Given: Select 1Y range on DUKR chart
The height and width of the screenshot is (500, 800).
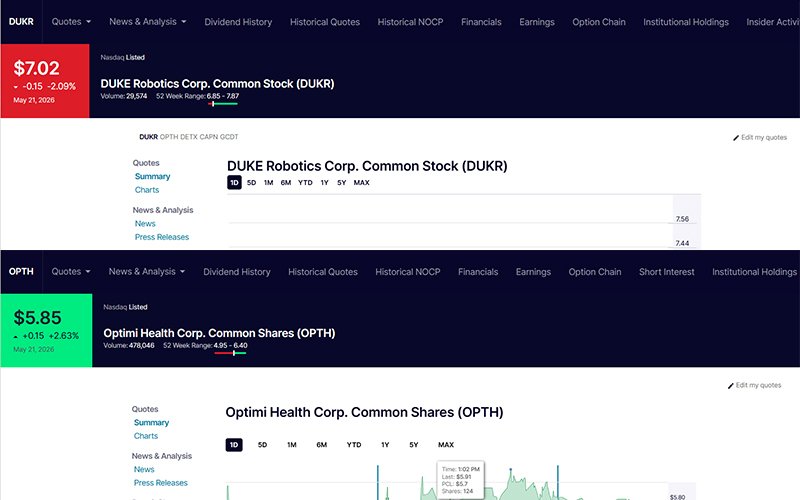Looking at the screenshot, I should pos(324,183).
